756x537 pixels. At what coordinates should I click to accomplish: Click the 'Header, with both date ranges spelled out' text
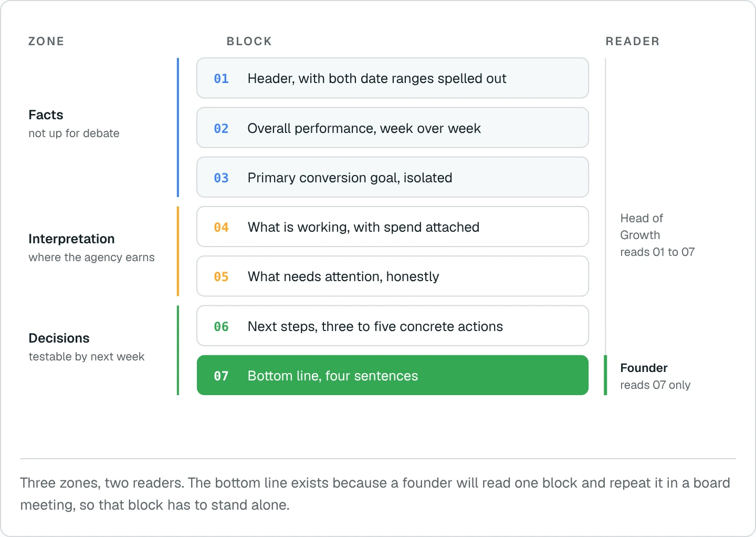pos(377,78)
